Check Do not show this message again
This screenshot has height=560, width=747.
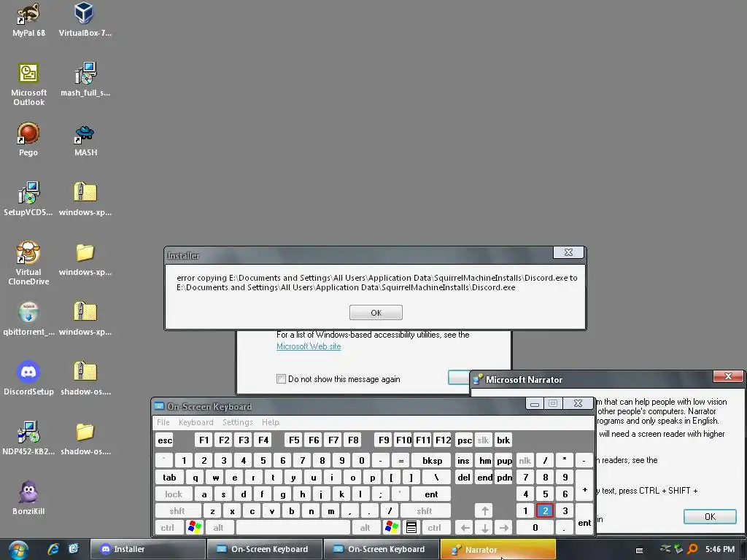(281, 379)
